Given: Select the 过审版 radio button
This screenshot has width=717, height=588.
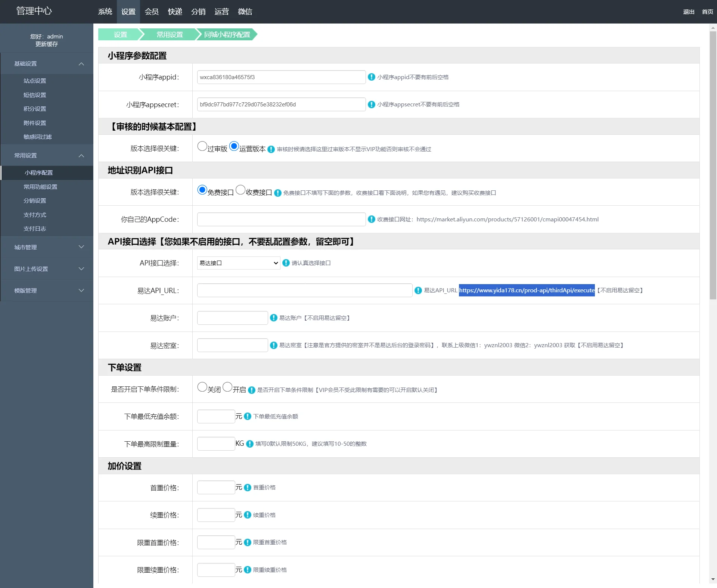Looking at the screenshot, I should 202,146.
